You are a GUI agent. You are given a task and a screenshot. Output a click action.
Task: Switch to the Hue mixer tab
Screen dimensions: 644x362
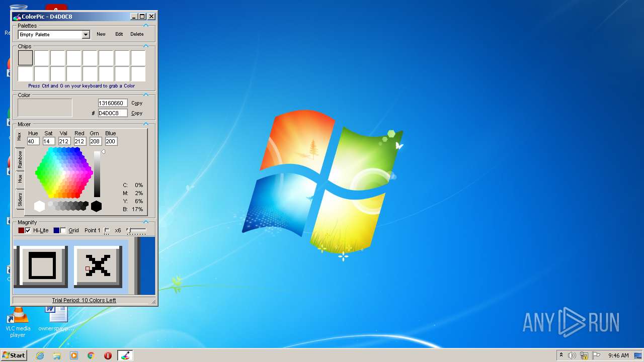tap(20, 178)
